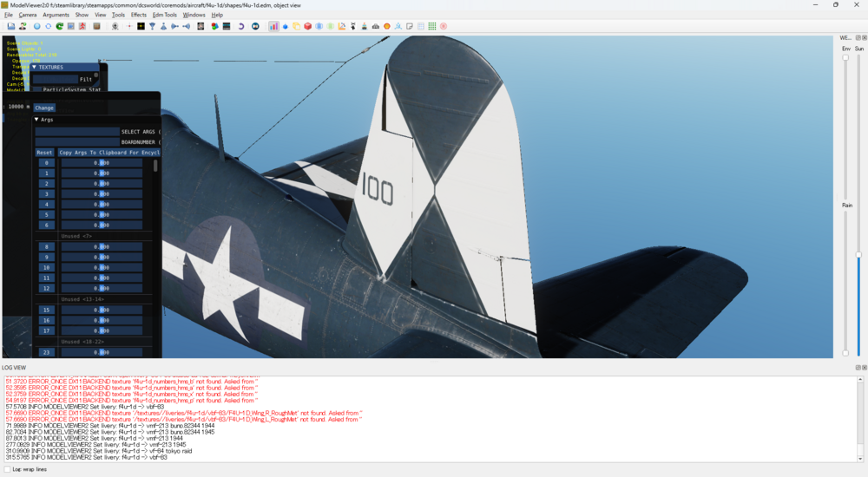
Task: Click the sticky note icon in toolbar
Action: coord(410,26)
